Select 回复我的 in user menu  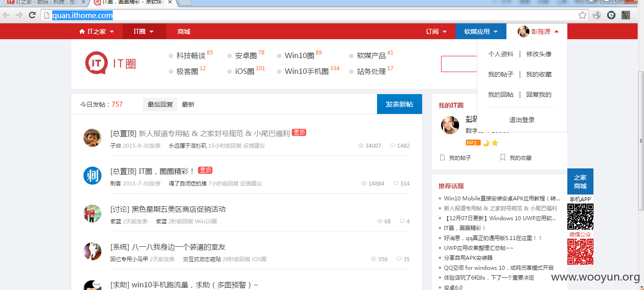539,95
